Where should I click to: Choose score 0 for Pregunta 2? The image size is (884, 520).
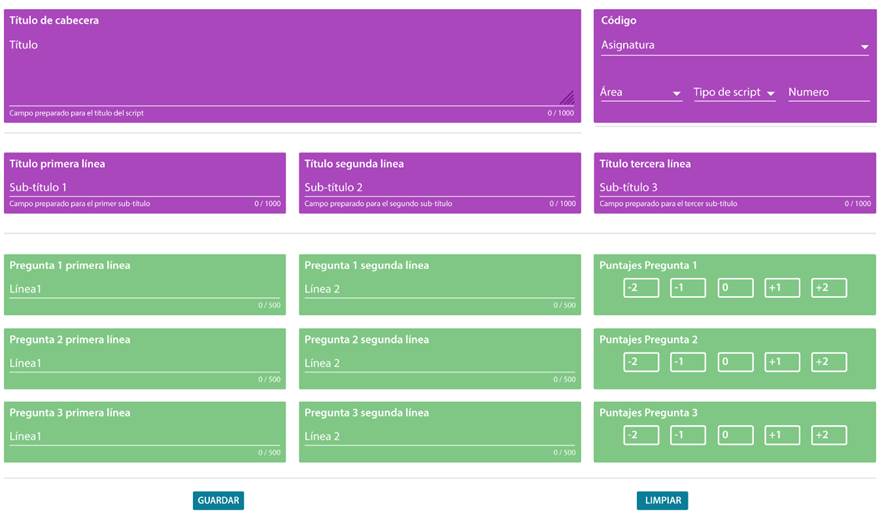coord(735,362)
